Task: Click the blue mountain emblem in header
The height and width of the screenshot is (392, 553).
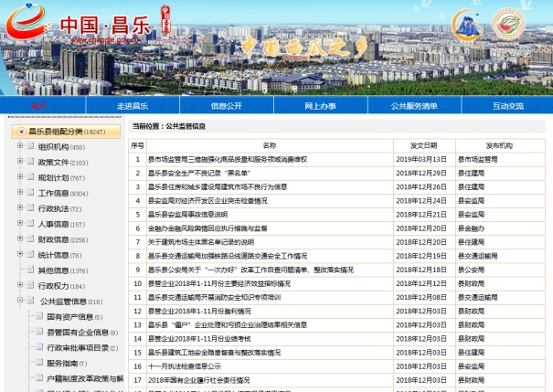Action: click(x=468, y=25)
